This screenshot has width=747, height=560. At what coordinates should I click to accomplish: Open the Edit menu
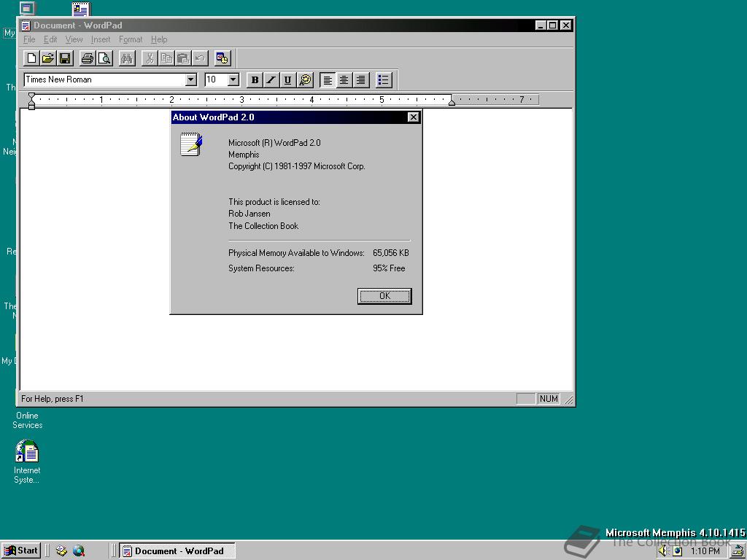[50, 39]
